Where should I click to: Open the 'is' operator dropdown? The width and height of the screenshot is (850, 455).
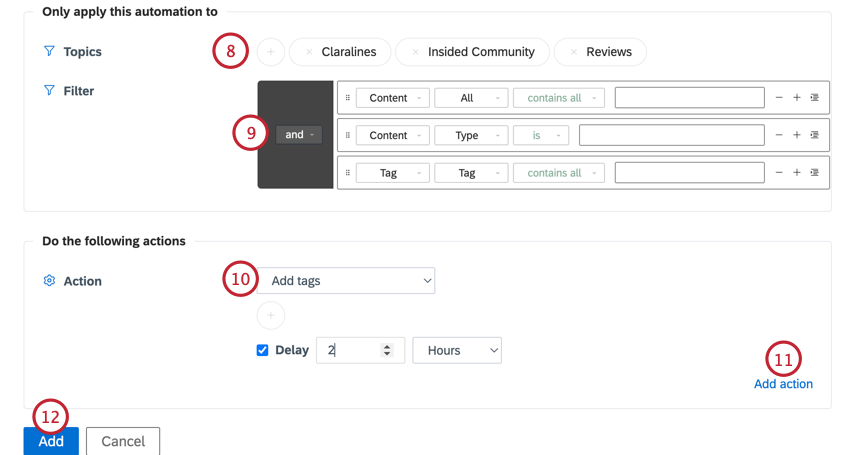coord(541,136)
